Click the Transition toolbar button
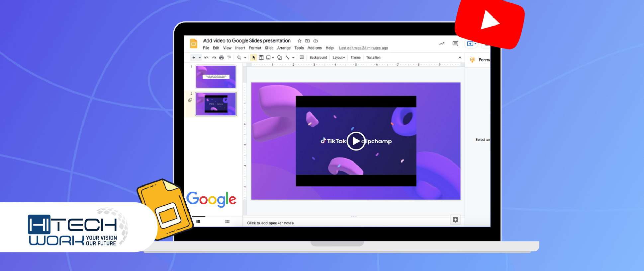Viewport: 644px width, 271px height. [373, 58]
